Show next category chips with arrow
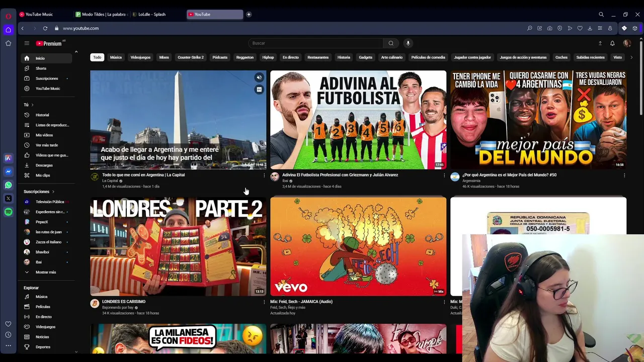The height and width of the screenshot is (362, 644). tap(631, 57)
